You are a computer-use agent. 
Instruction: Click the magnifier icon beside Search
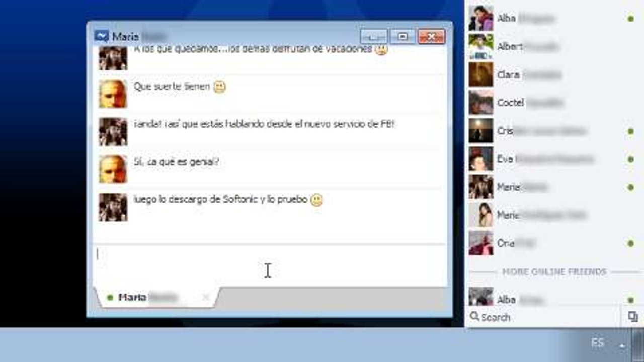tap(474, 317)
